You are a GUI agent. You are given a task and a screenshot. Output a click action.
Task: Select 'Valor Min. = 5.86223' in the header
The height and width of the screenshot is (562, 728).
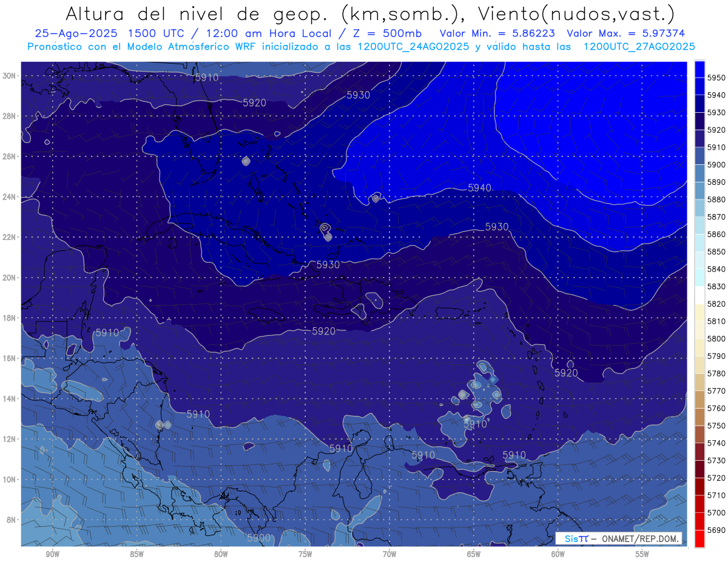[497, 33]
